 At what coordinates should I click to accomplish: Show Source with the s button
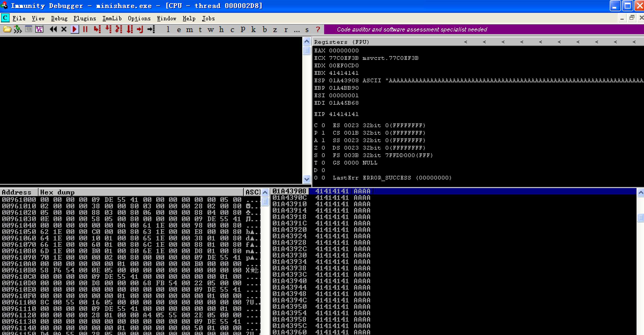coord(307,30)
